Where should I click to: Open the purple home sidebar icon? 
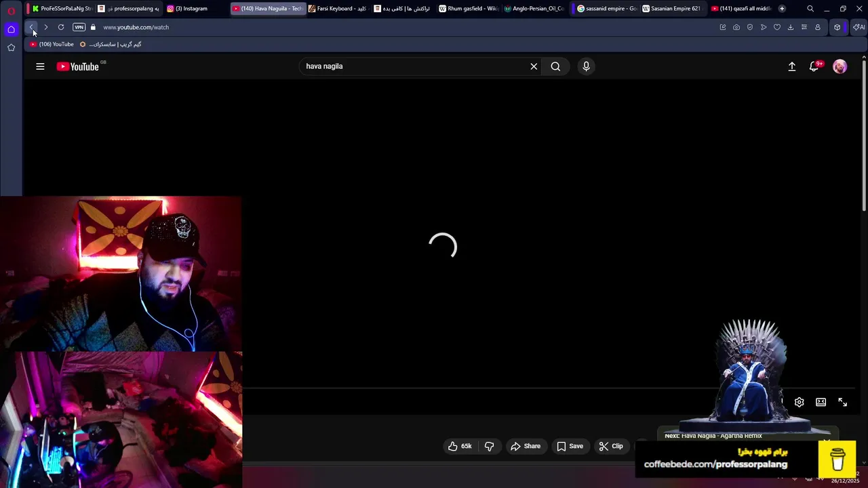pos(11,29)
